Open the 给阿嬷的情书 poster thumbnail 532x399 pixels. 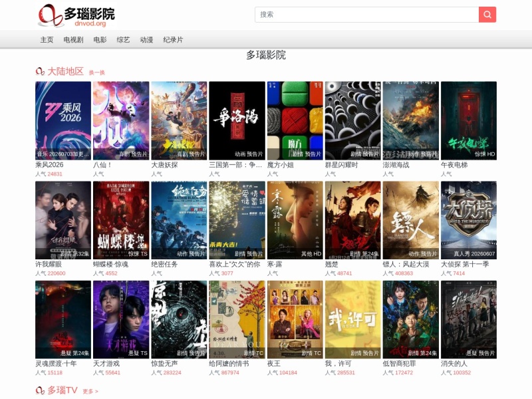[x=237, y=320]
